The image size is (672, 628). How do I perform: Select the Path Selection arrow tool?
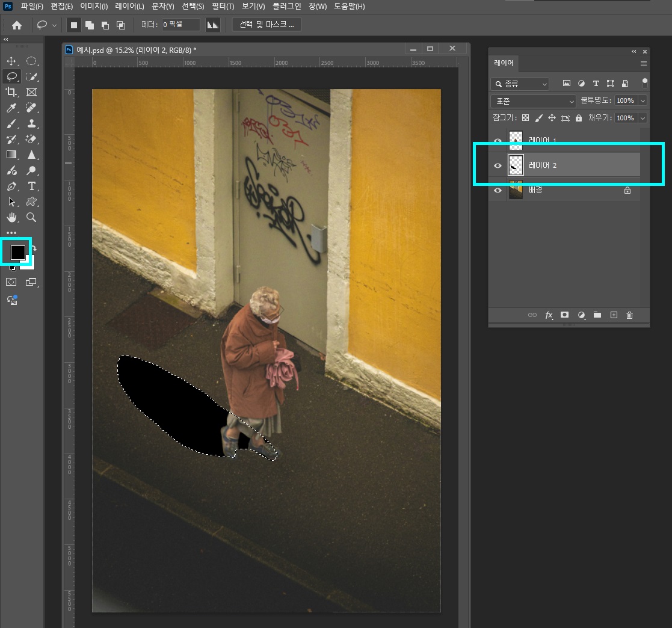(x=11, y=202)
